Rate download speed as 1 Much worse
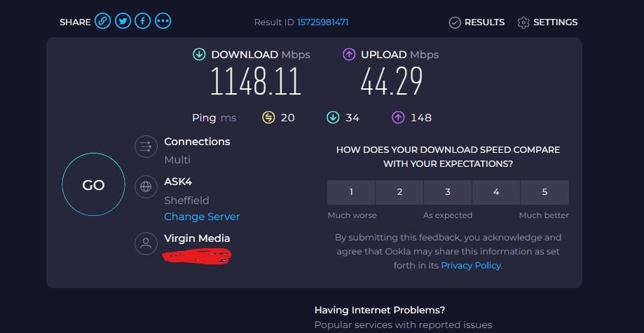644x333 pixels. click(351, 192)
